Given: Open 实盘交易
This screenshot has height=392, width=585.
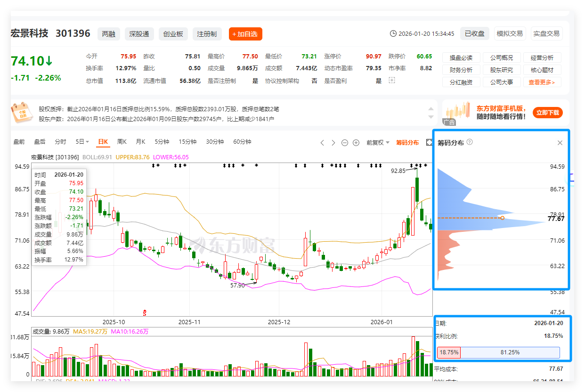Looking at the screenshot, I should (x=546, y=33).
